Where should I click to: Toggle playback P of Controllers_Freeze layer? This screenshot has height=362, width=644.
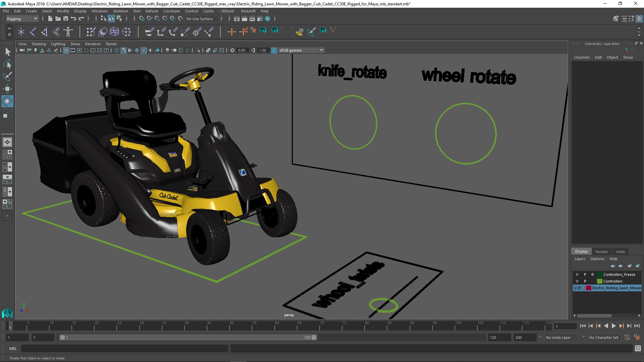585,275
